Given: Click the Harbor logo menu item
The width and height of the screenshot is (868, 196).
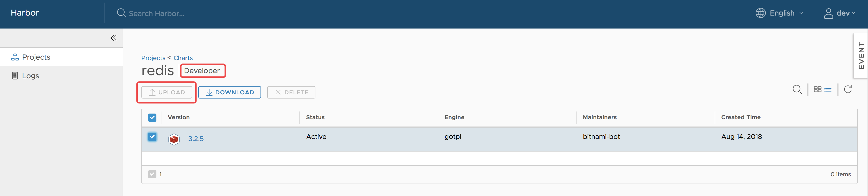Looking at the screenshot, I should (25, 13).
